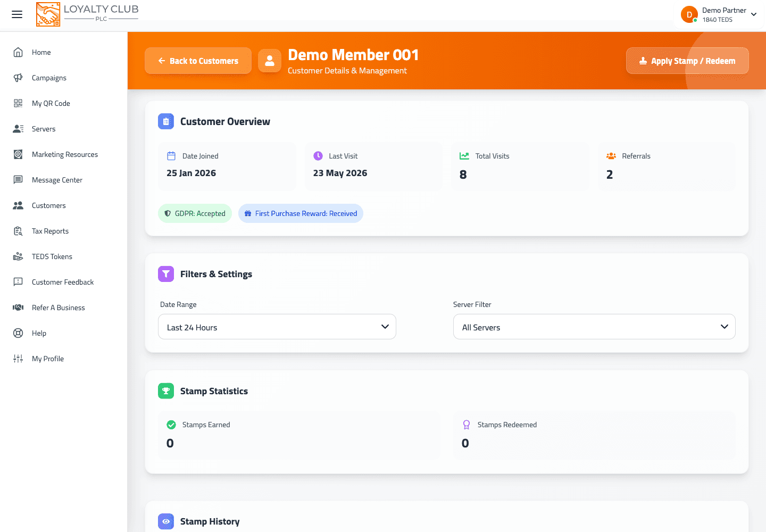766x532 pixels.
Task: Click the Last Visit clock icon
Action: (x=318, y=156)
